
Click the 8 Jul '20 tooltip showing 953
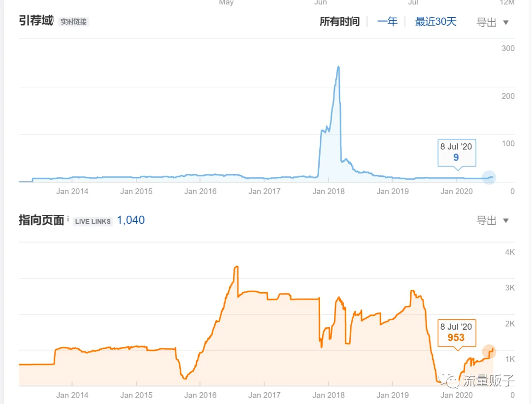pyautogui.click(x=457, y=333)
